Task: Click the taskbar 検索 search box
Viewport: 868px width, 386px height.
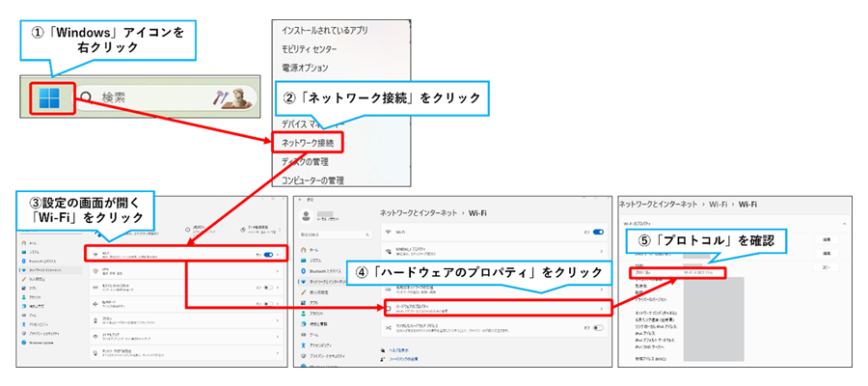Action: [166, 98]
